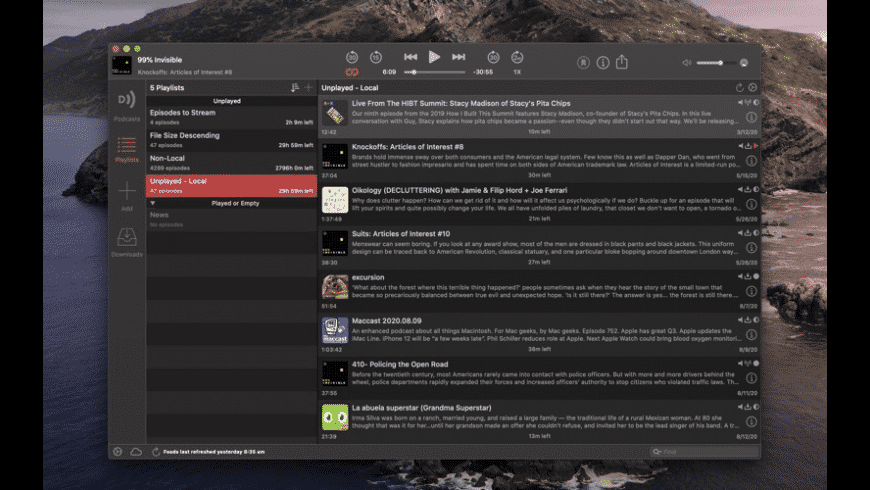870x490 pixels.
Task: Click the La abuela superstar green artwork
Action: [x=335, y=417]
